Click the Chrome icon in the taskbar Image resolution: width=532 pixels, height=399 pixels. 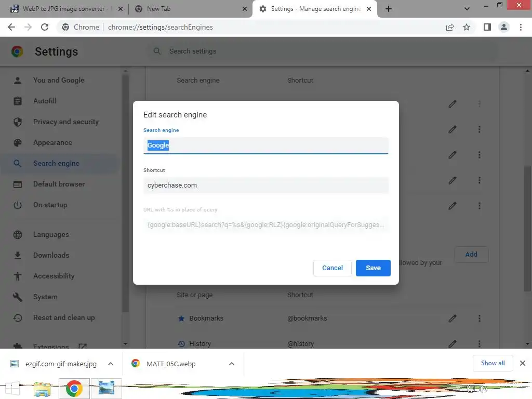click(x=74, y=389)
